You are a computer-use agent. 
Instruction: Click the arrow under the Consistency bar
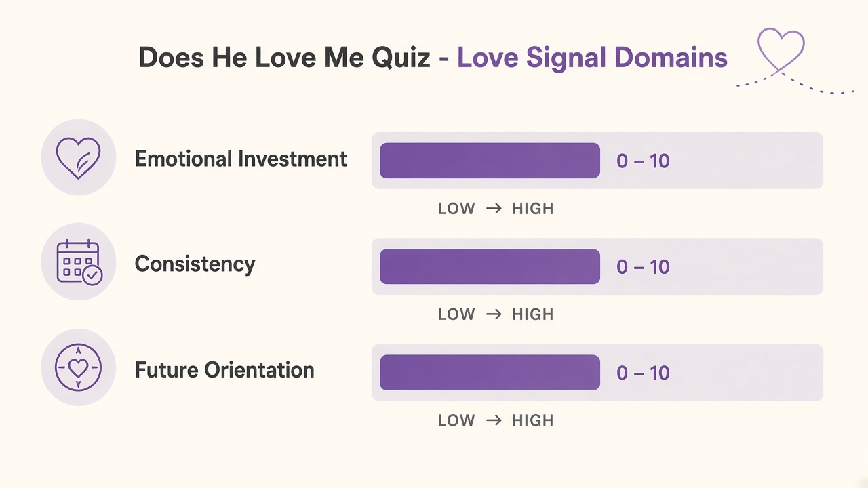494,314
